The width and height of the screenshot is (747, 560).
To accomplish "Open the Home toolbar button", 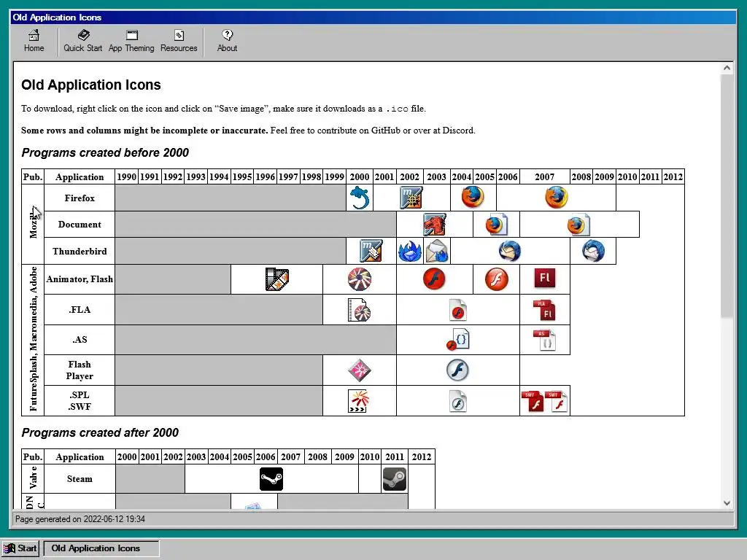I will [34, 41].
